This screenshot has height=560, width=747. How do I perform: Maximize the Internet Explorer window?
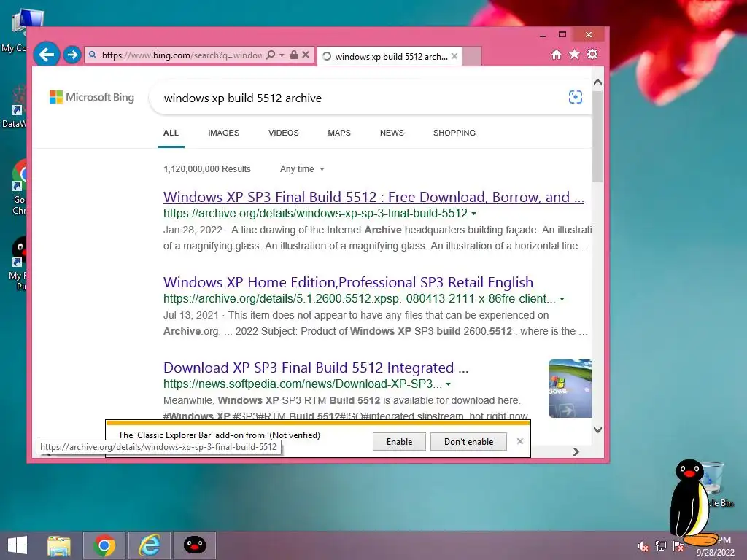(562, 34)
